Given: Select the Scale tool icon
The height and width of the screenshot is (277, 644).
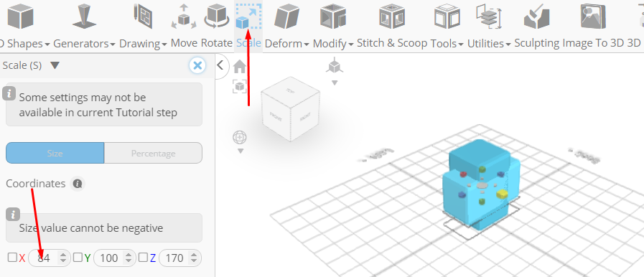Looking at the screenshot, I should point(248,17).
